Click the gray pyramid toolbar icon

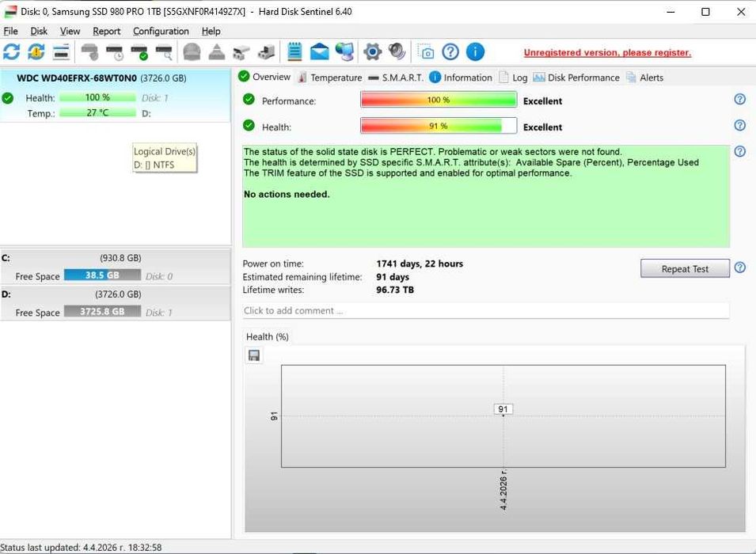coord(216,51)
